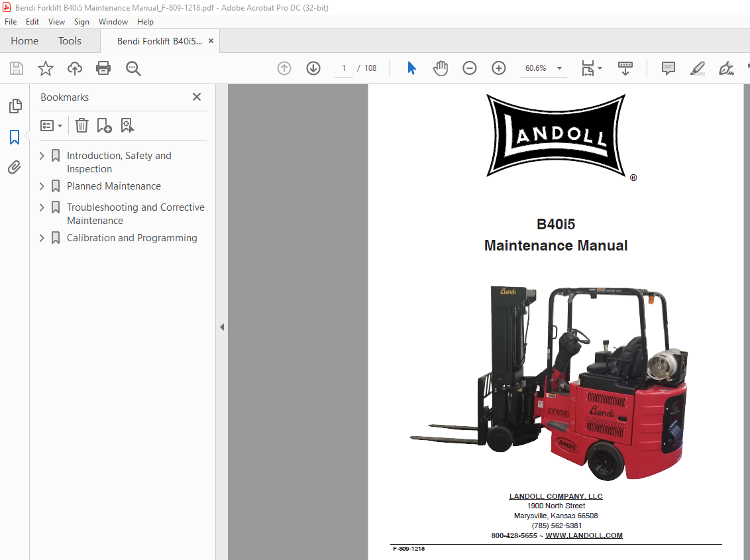
Task: Open the View menu
Action: coord(56,21)
